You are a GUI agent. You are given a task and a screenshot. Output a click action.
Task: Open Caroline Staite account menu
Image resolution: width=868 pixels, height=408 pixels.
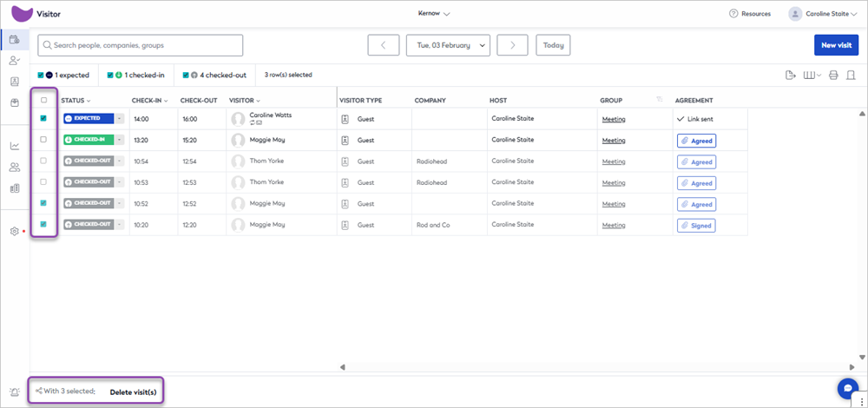tap(823, 14)
